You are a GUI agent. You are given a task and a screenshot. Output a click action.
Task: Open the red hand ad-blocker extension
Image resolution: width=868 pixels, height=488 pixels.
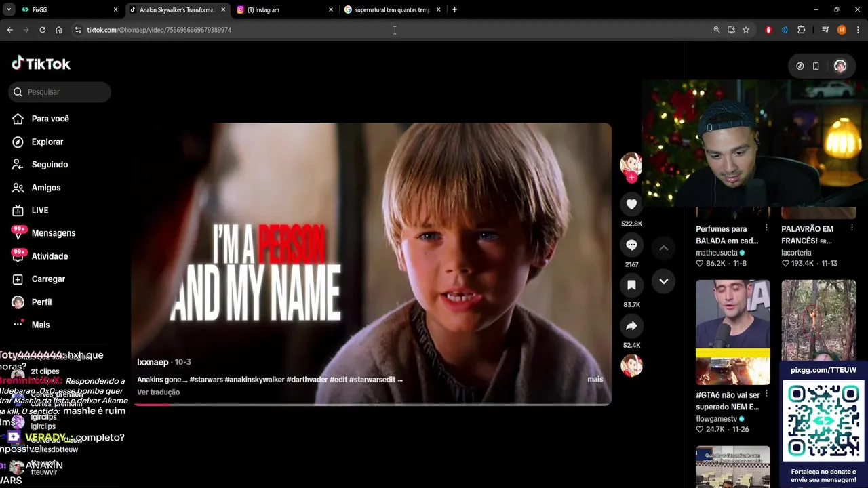tap(768, 30)
